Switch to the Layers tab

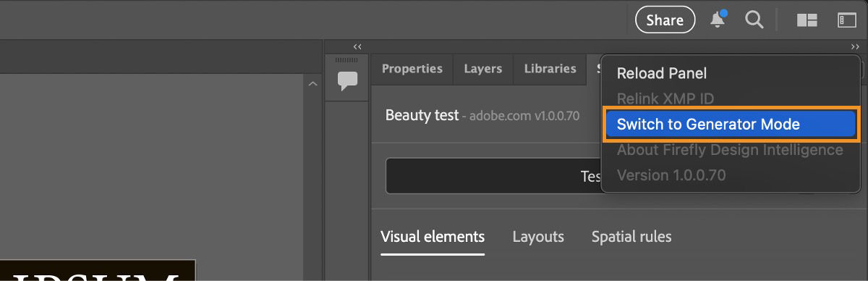point(482,69)
